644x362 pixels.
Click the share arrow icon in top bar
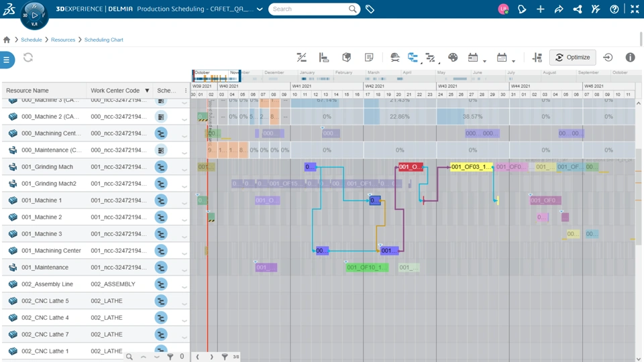[x=559, y=9]
